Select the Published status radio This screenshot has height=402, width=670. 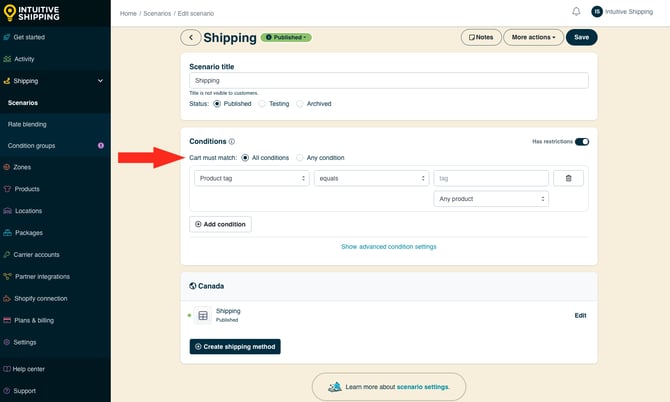(217, 104)
